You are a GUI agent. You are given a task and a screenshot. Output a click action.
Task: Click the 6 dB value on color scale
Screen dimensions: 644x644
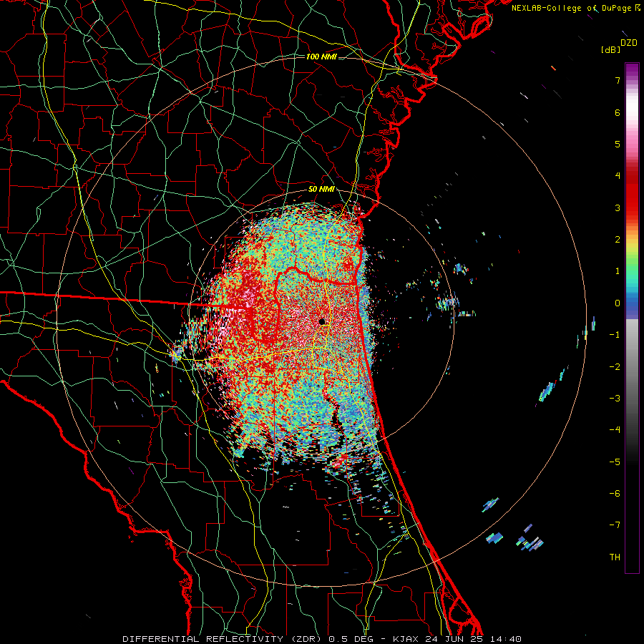618,112
